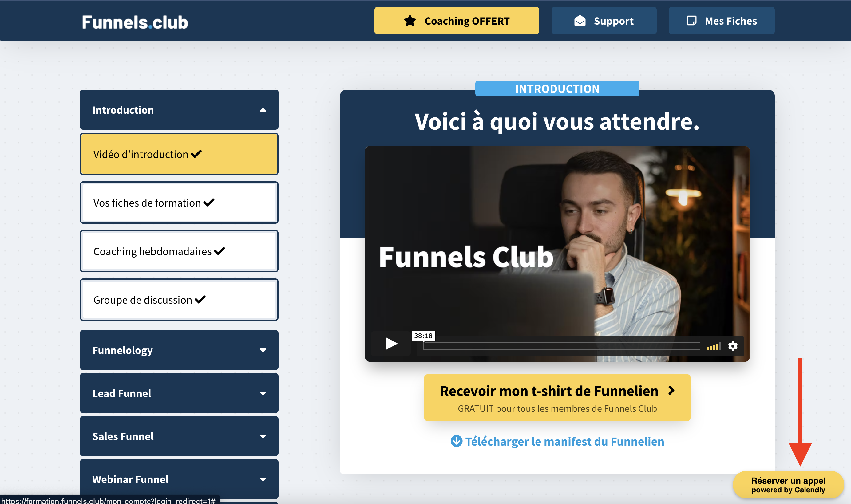Click Télécharger le manifest du Funnelien link
Viewport: 851px width, 504px height.
point(564,441)
